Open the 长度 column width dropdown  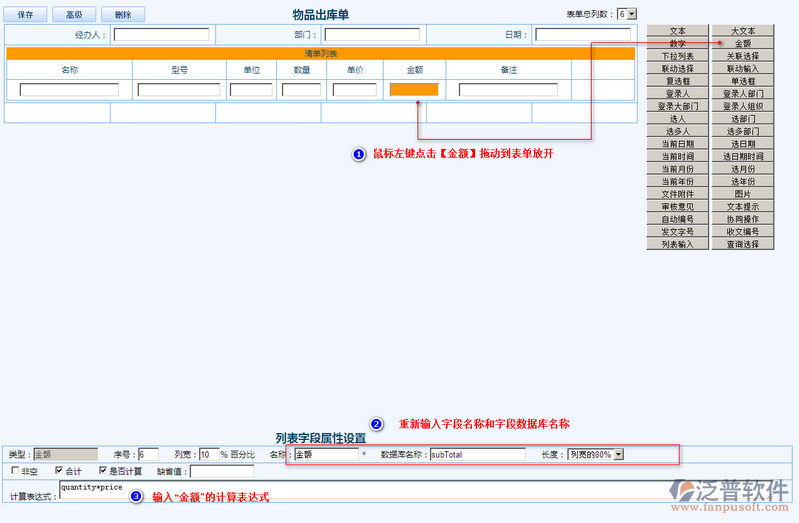(x=595, y=454)
